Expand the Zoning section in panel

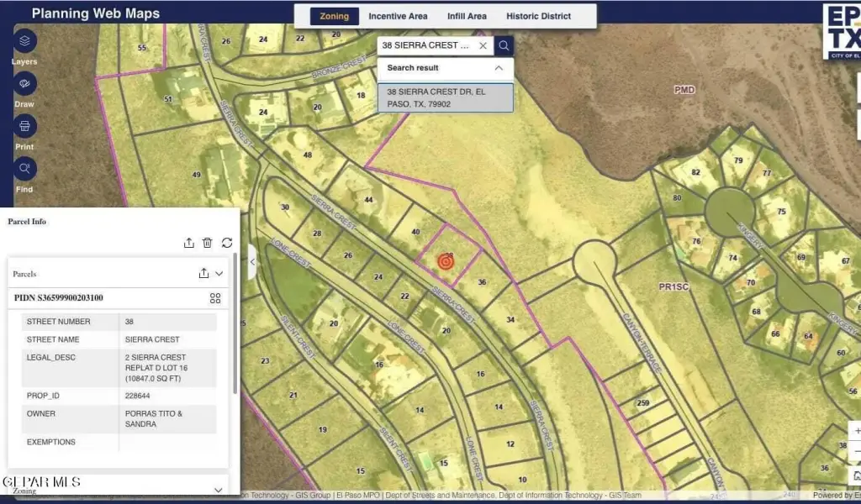pos(219,490)
